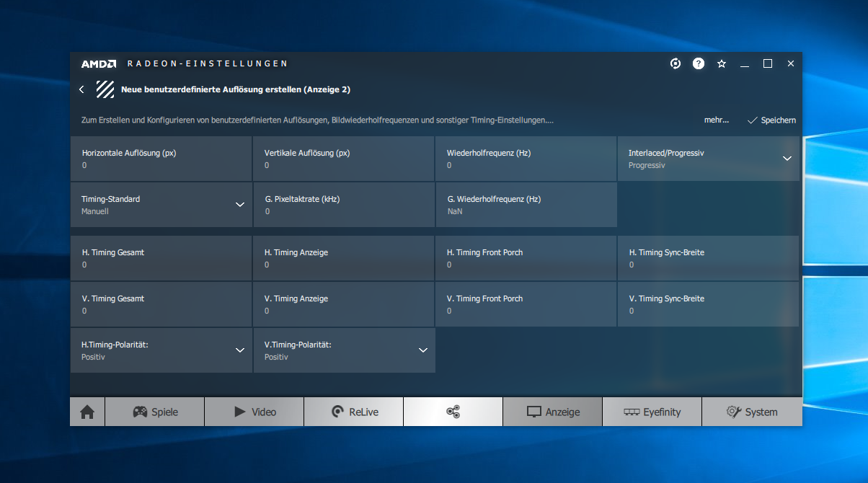This screenshot has height=483, width=868.
Task: Open the Spiele tab
Action: click(x=155, y=412)
